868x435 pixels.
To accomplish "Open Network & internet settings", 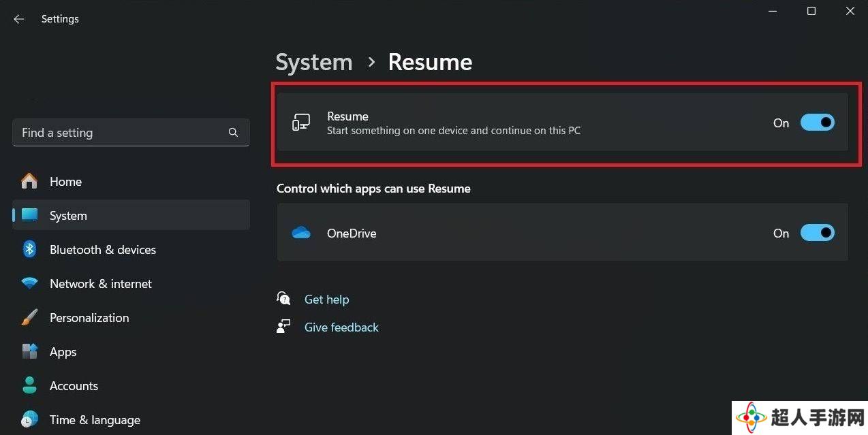I will point(131,283).
